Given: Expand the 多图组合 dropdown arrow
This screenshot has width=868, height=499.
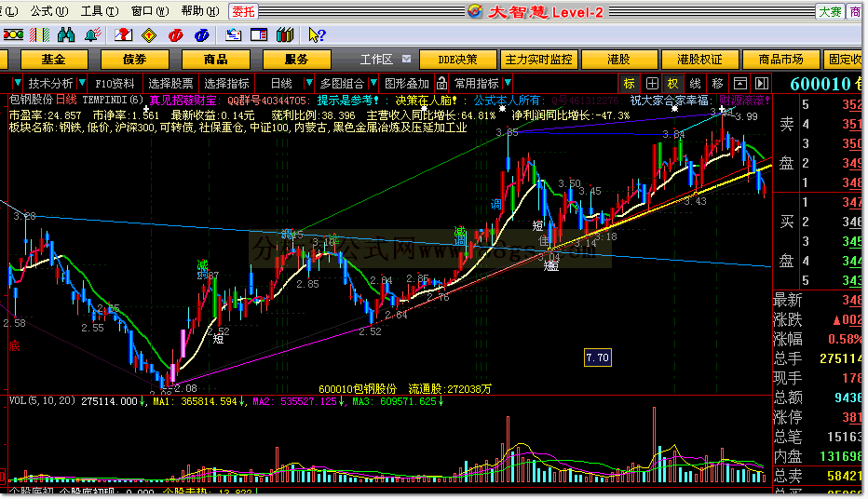Looking at the screenshot, I should 373,83.
